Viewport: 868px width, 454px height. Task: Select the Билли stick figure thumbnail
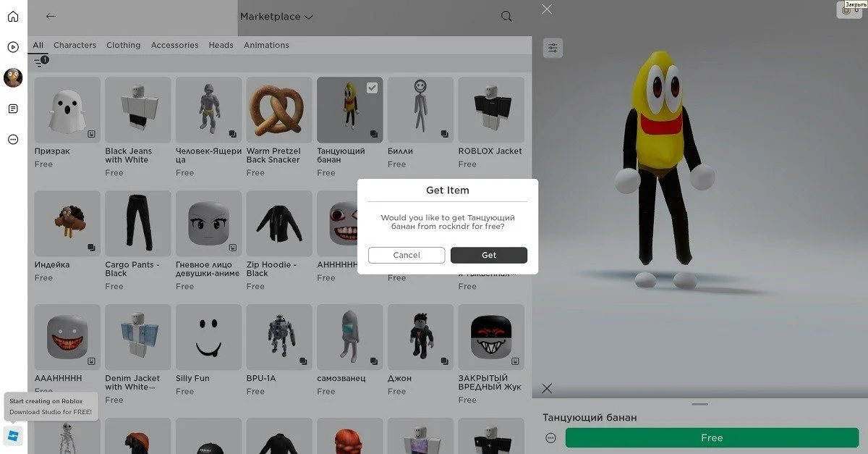click(420, 110)
